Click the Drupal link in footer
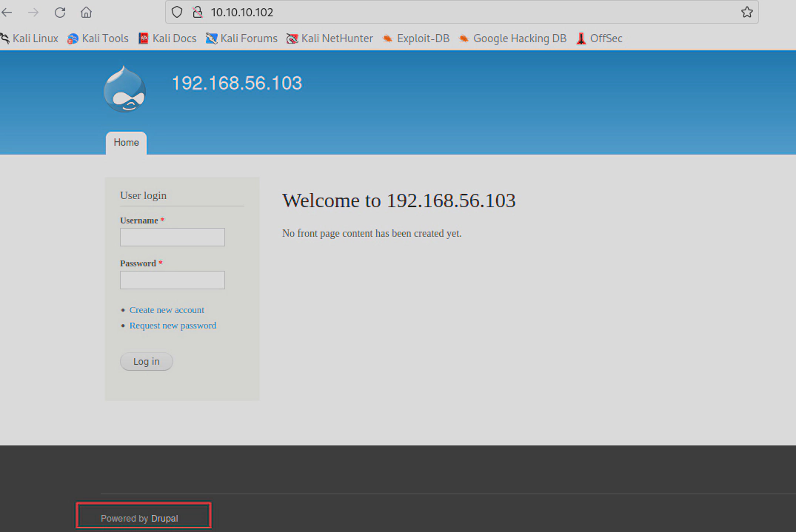 tap(164, 519)
